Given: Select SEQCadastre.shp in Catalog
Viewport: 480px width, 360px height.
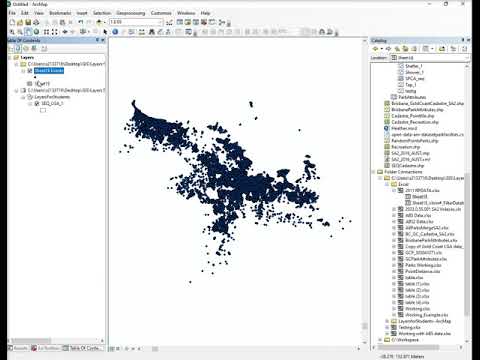Looking at the screenshot, I should (408, 166).
